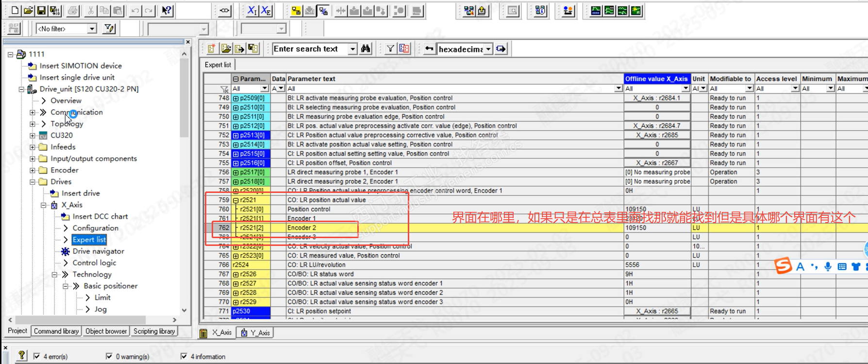Click the new user-defined list icon
The image size is (868, 364).
(x=212, y=49)
